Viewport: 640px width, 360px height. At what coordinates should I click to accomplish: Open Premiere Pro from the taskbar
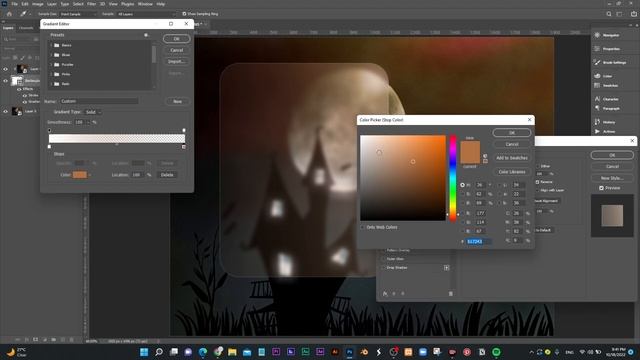276,352
